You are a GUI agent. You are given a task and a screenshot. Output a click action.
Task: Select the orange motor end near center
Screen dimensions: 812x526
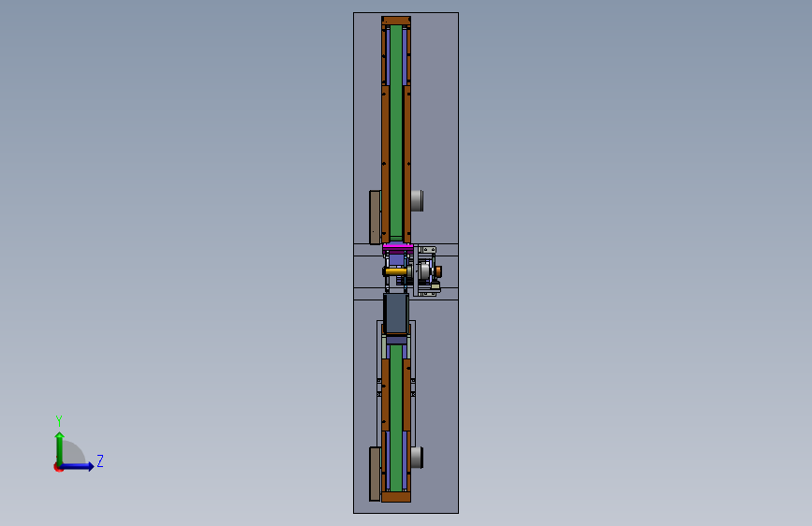(438, 271)
